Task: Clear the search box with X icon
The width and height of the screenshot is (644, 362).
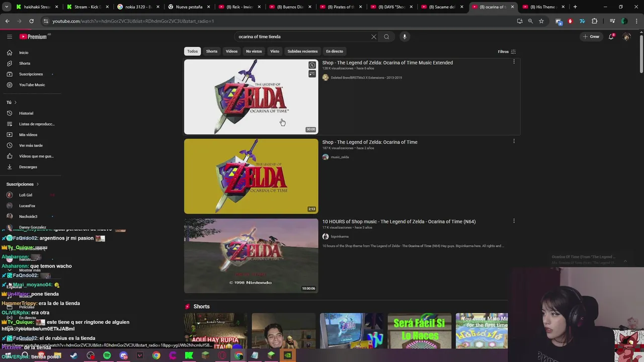Action: pos(374,37)
